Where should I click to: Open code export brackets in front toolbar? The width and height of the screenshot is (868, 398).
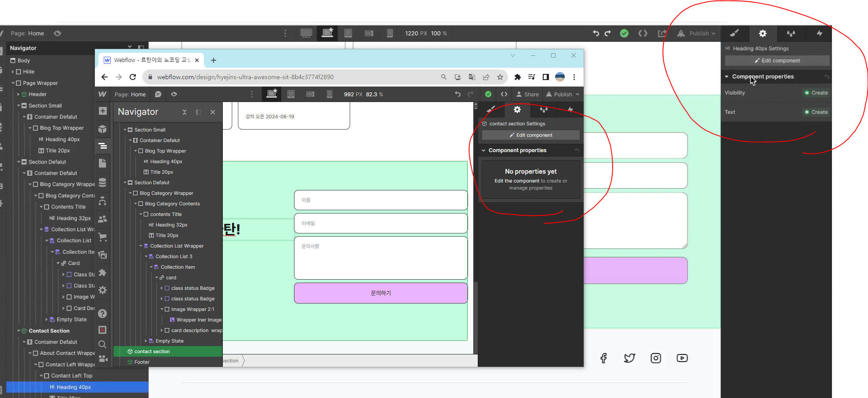[x=504, y=94]
